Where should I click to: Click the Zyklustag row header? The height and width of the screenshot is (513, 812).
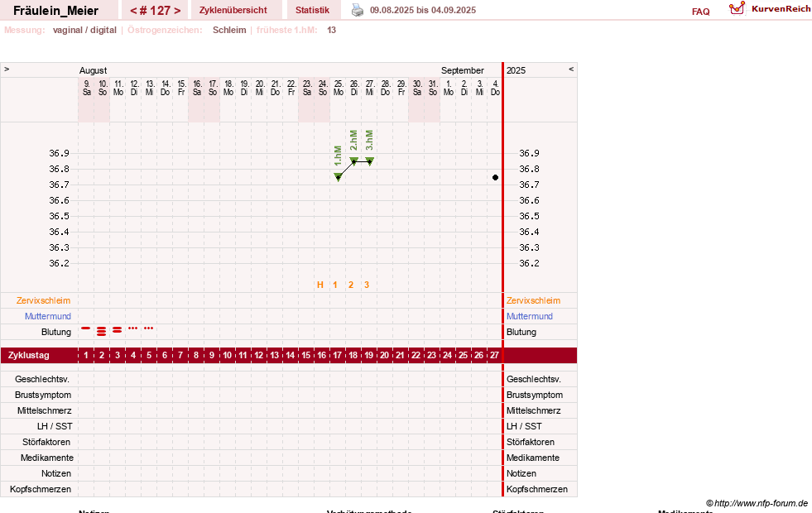[x=28, y=355]
